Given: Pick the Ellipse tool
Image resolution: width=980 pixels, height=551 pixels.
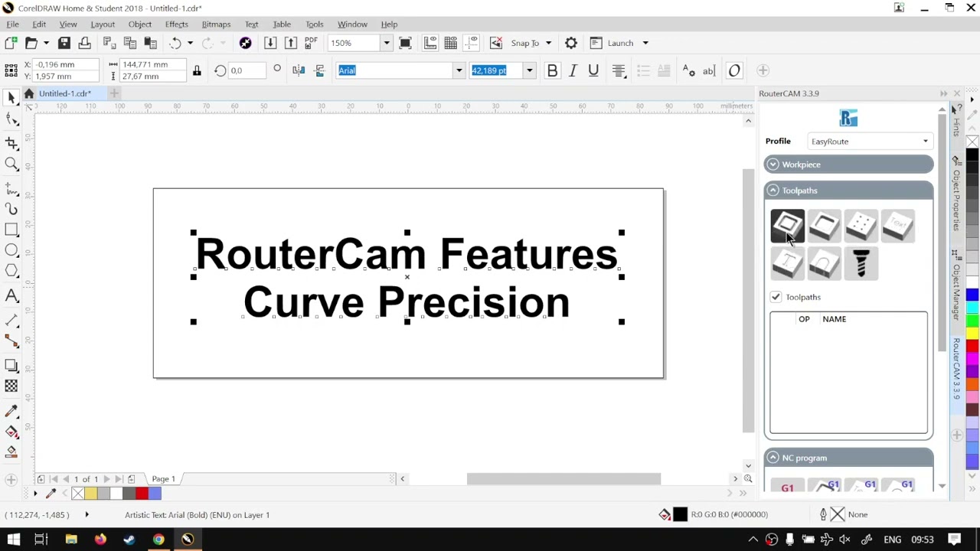Looking at the screenshot, I should coord(11,250).
